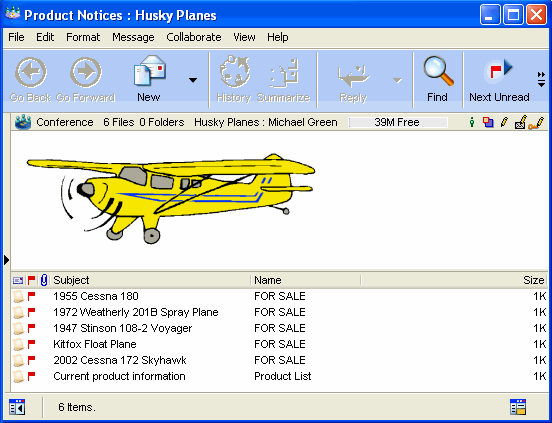Expand the toolbar overflow chevron
The height and width of the screenshot is (423, 552).
[x=541, y=80]
